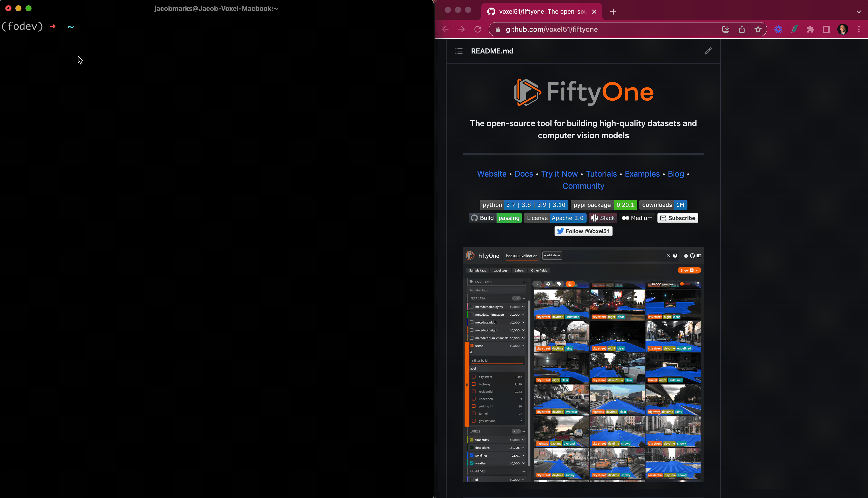Image resolution: width=868 pixels, height=498 pixels.
Task: Click the browser reload page icon
Action: 478,30
